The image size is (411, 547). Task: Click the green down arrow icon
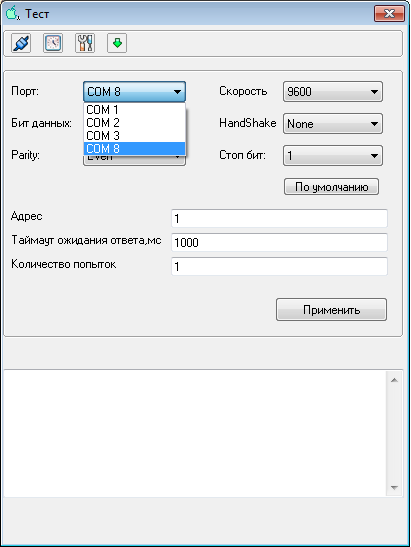pyautogui.click(x=117, y=43)
